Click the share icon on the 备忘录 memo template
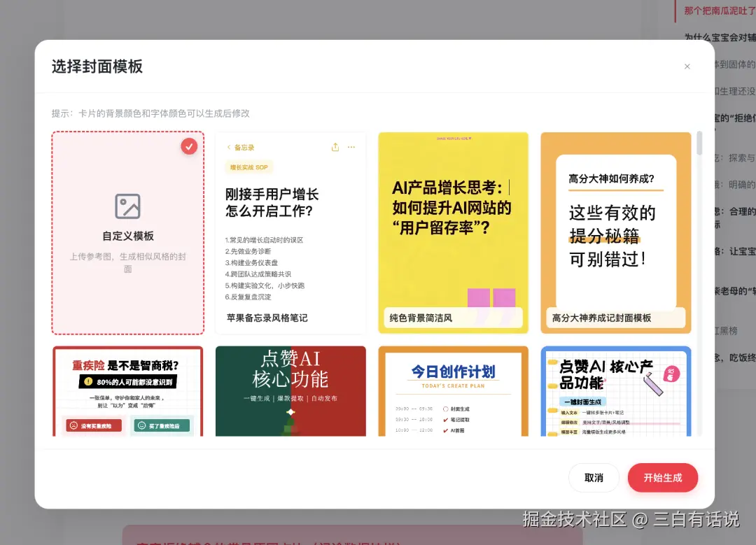756x545 pixels. (335, 147)
